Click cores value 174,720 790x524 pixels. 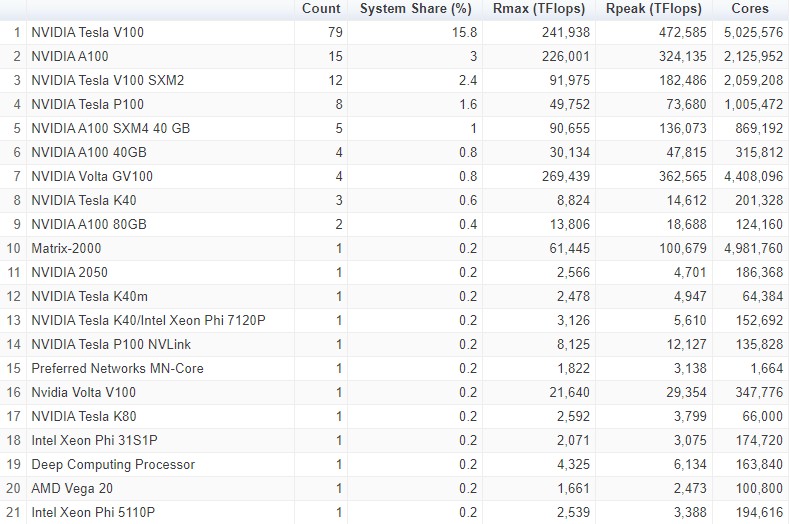pyautogui.click(x=759, y=440)
